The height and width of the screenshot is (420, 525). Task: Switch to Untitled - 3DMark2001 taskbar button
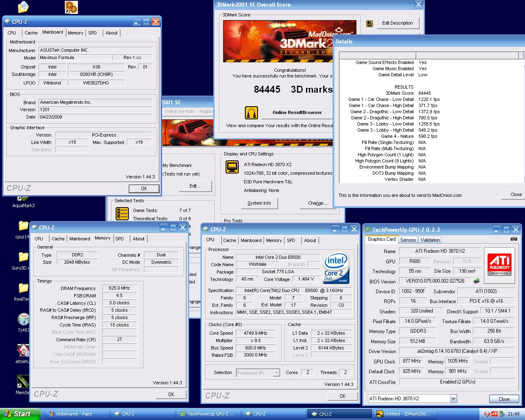point(405,414)
